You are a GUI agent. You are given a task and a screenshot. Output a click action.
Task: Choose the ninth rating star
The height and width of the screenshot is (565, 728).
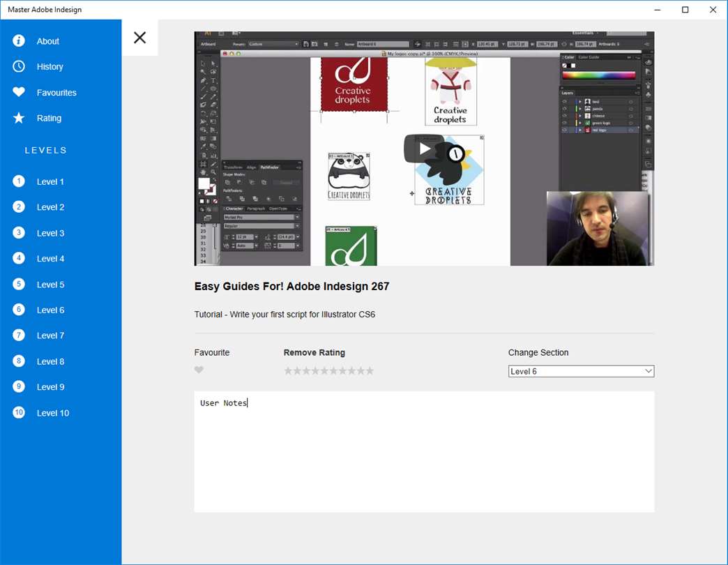[361, 370]
